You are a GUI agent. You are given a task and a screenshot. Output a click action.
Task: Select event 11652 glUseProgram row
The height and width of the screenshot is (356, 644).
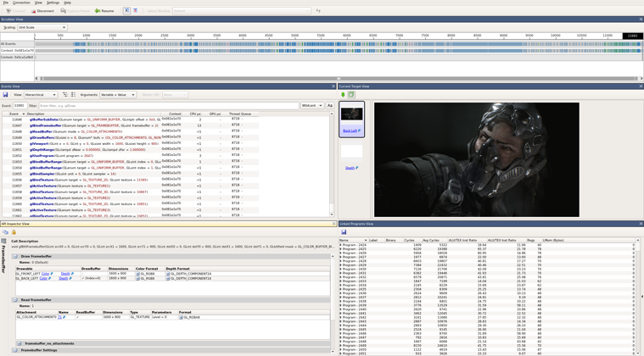click(x=131, y=156)
